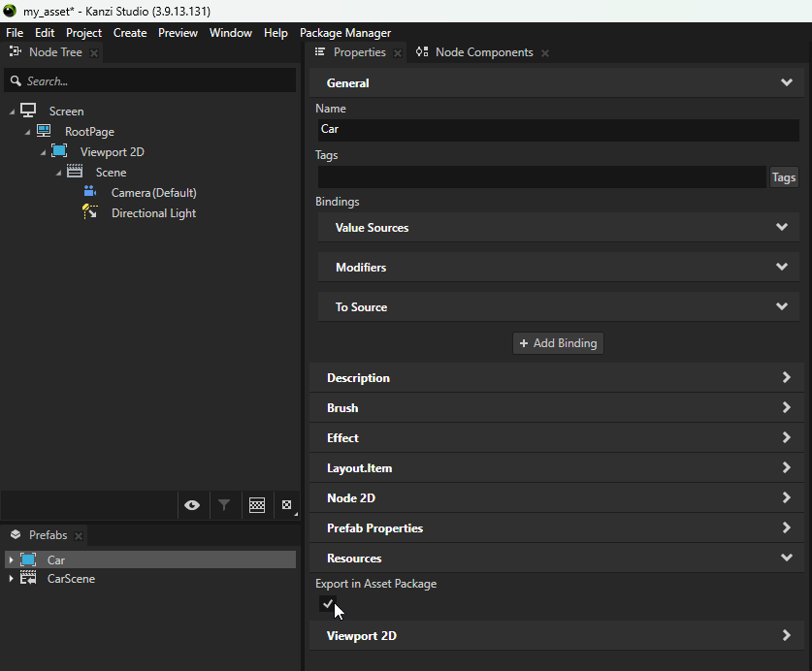Screen dimensions: 812x671
Task: Toggle the small swatch icon beside the checkerboard
Action: pos(286,505)
